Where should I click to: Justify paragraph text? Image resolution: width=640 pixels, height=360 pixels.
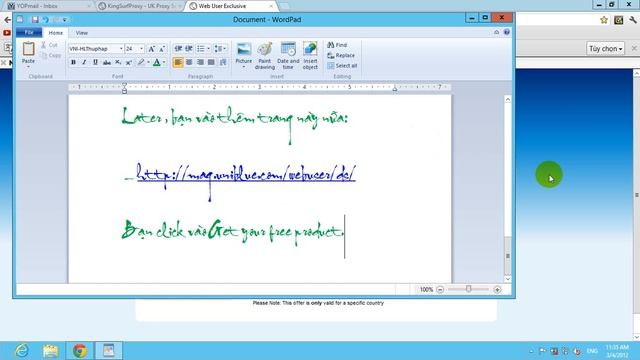(211, 62)
